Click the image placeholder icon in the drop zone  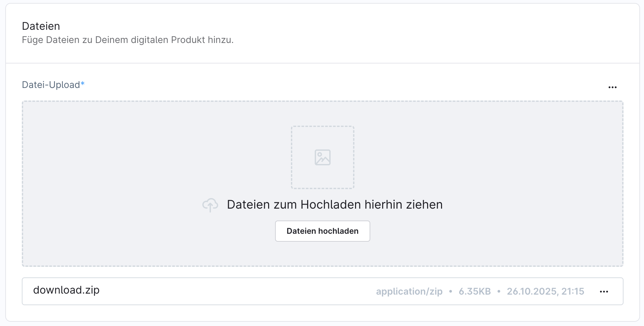(x=322, y=157)
